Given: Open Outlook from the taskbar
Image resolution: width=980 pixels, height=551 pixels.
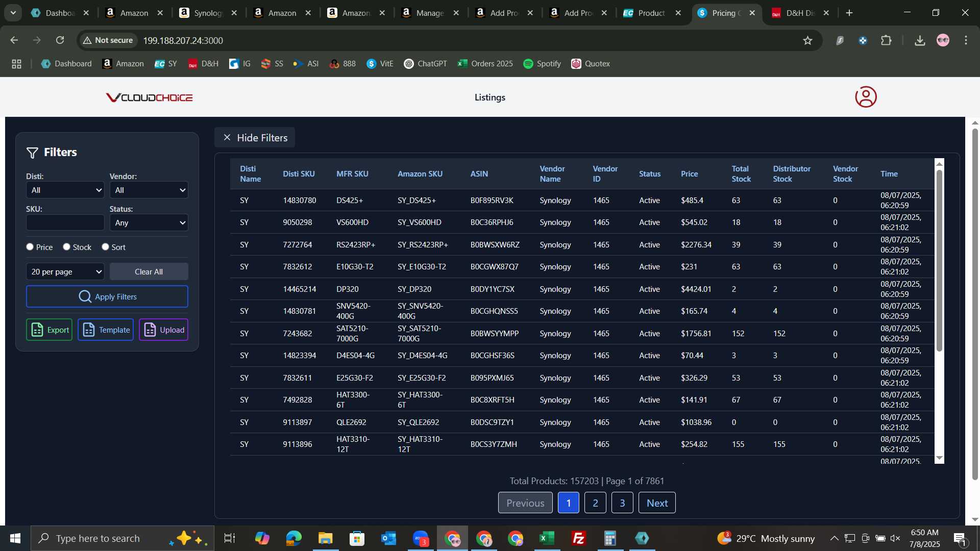Looking at the screenshot, I should coord(388,538).
